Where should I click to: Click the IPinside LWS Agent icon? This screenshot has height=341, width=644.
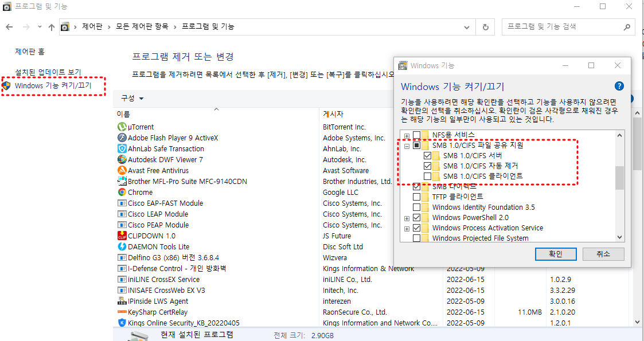coord(122,301)
